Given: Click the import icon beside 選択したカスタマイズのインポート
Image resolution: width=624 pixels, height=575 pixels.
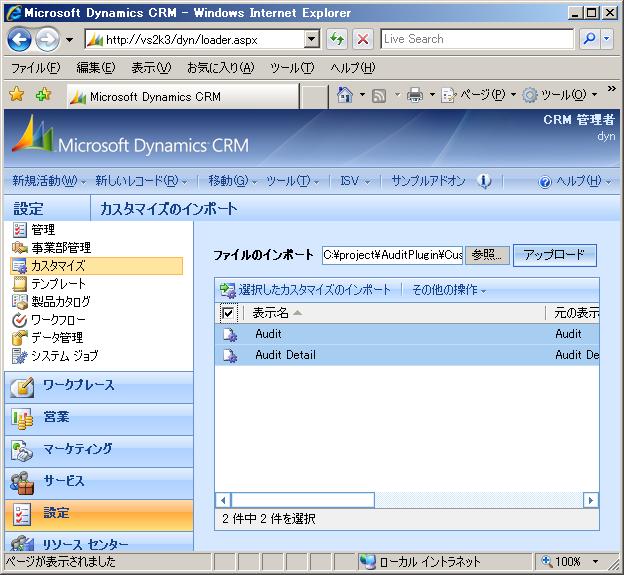Looking at the screenshot, I should pyautogui.click(x=228, y=290).
